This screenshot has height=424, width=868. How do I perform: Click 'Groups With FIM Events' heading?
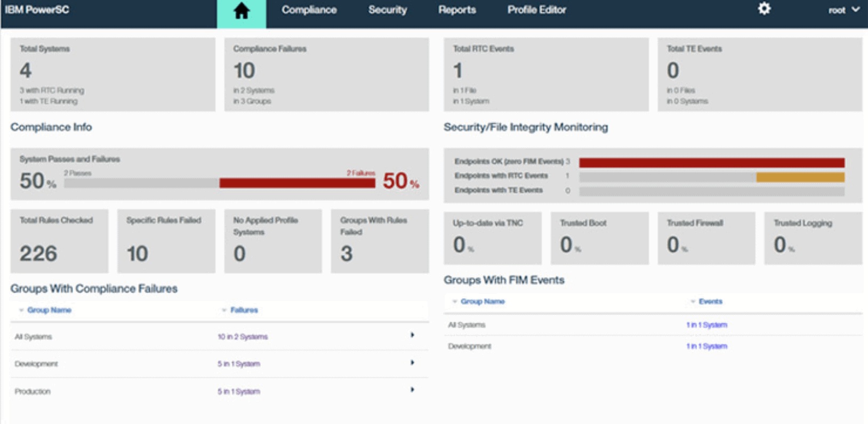[x=504, y=280]
